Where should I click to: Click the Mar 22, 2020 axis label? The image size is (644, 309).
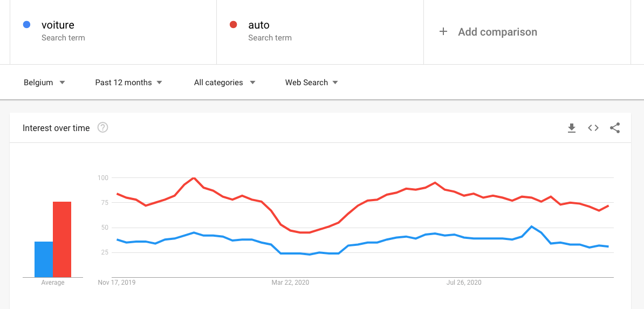point(290,283)
